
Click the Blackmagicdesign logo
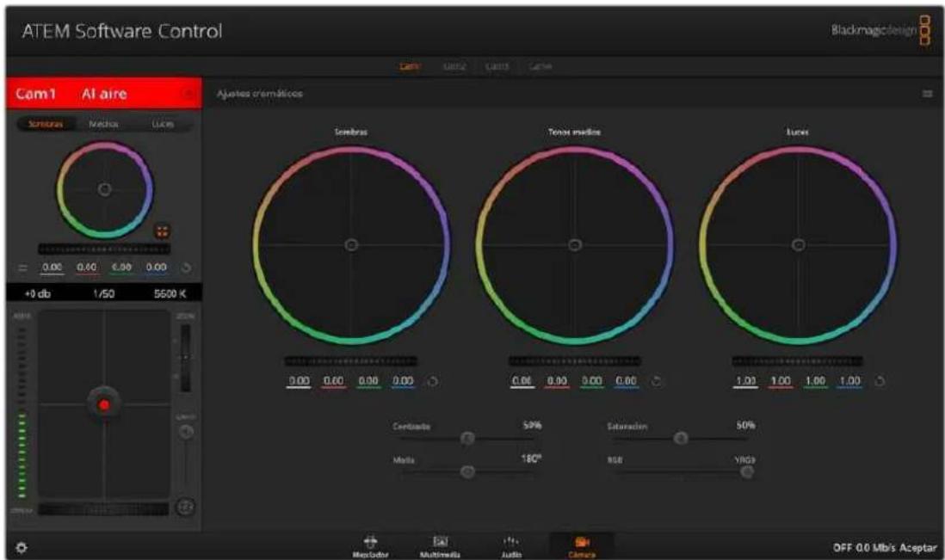point(881,30)
